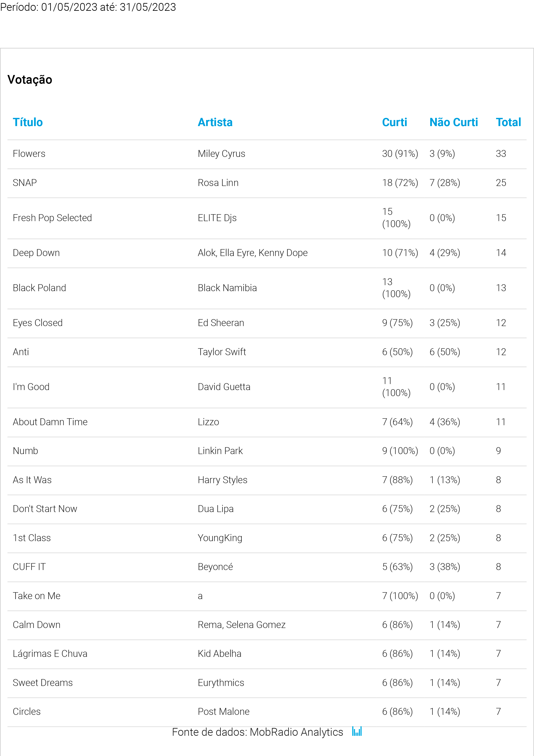Viewport: 534px width, 756px height.
Task: Sort by the Curti column header
Action: (394, 122)
